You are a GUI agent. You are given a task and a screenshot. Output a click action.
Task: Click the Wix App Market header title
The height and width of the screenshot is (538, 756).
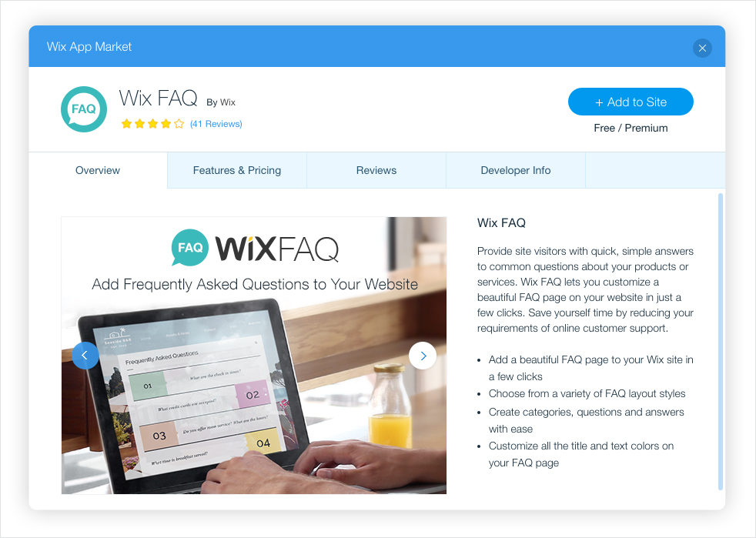[x=89, y=47]
